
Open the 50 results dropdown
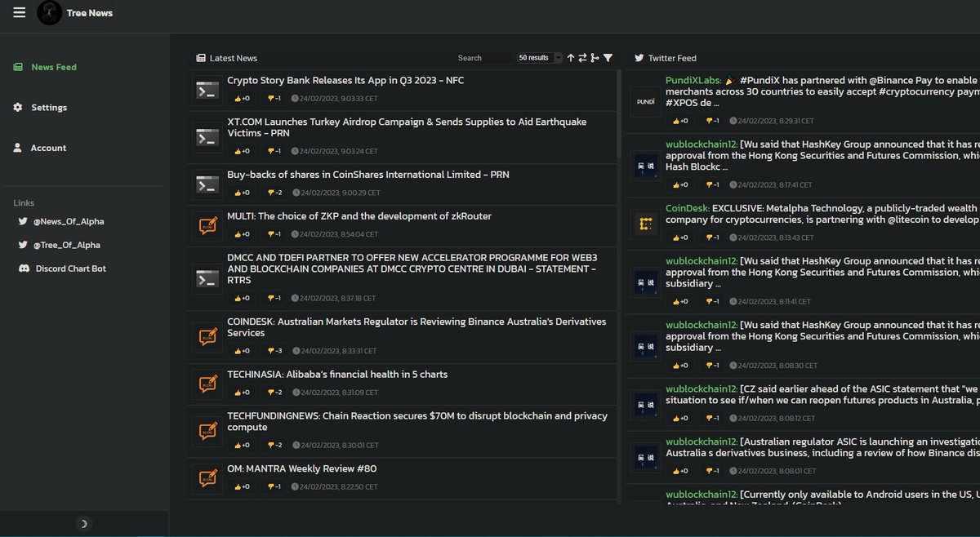tap(539, 58)
